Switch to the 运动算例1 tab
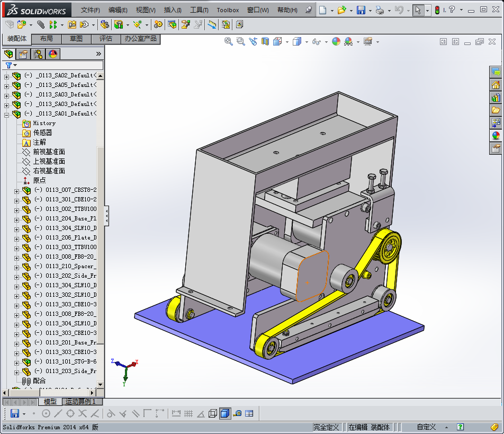The width and height of the screenshot is (504, 434). [79, 402]
